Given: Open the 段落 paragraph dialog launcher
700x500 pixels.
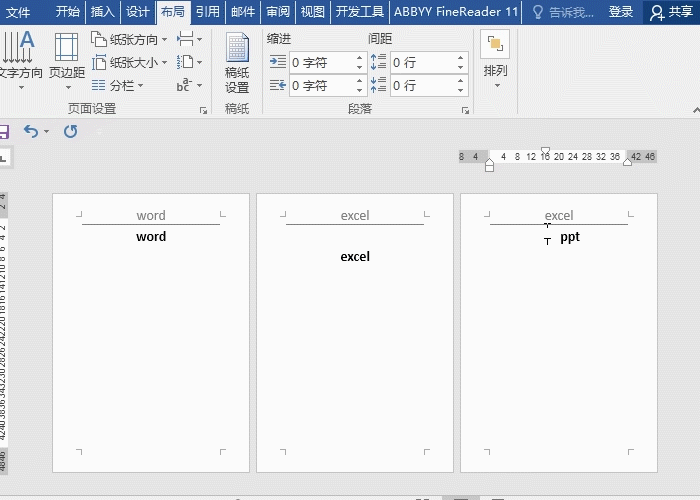Looking at the screenshot, I should (465, 109).
